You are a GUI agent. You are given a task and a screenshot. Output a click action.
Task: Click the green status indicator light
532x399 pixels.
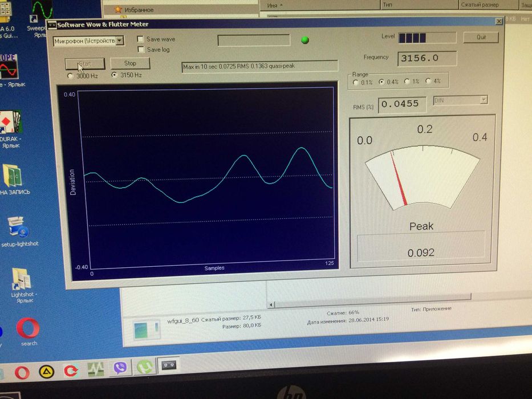(x=305, y=40)
